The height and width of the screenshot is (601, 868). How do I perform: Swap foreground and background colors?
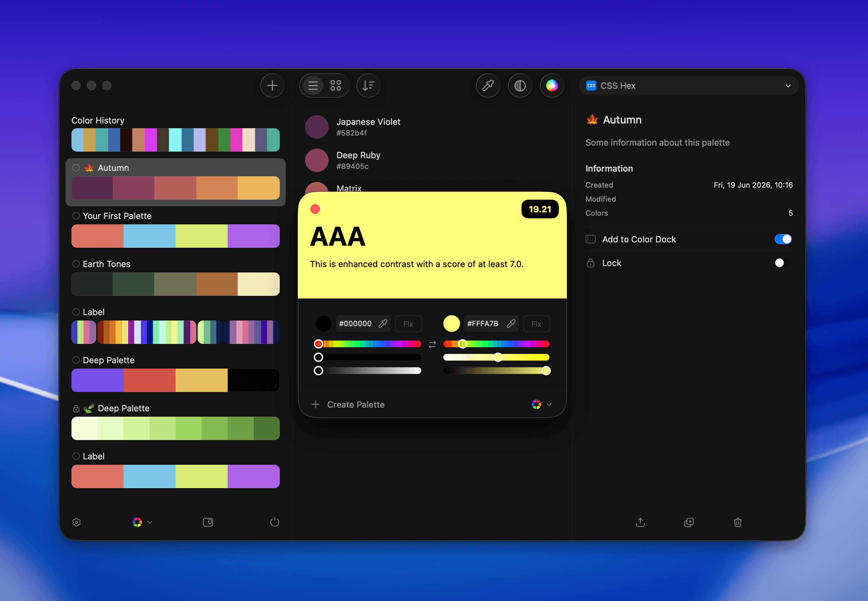pyautogui.click(x=432, y=344)
